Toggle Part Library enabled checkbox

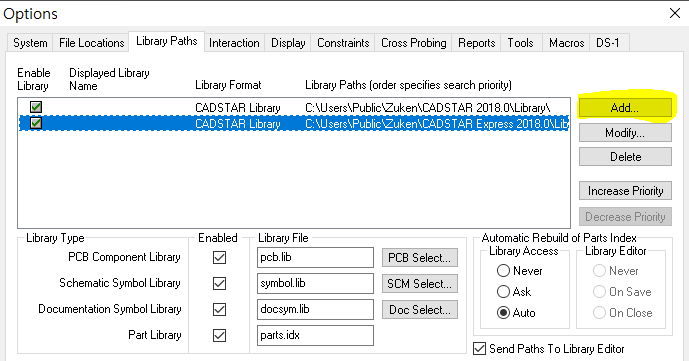pos(219,335)
